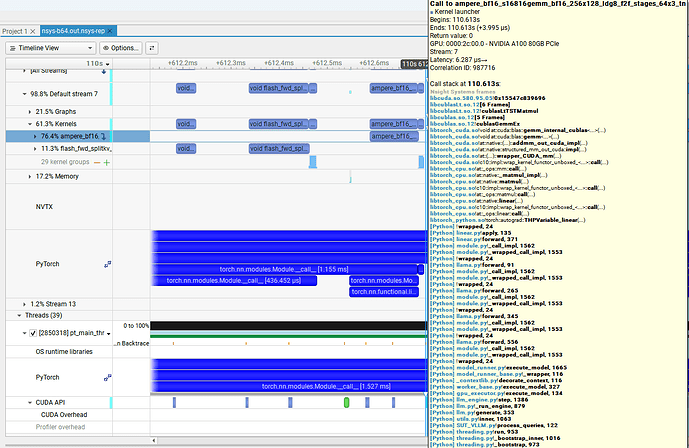
Task: Click the pin icon on PyTorch row below OS runtime libraries
Action: tap(107, 378)
